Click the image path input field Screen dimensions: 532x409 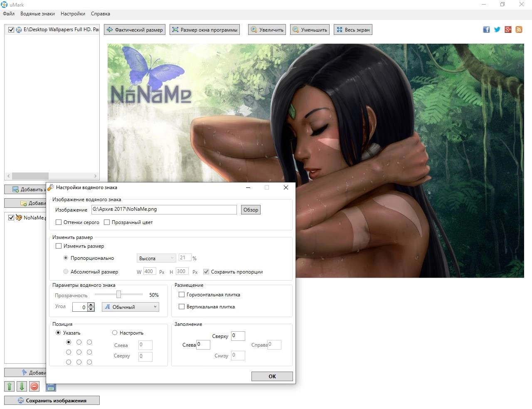164,209
